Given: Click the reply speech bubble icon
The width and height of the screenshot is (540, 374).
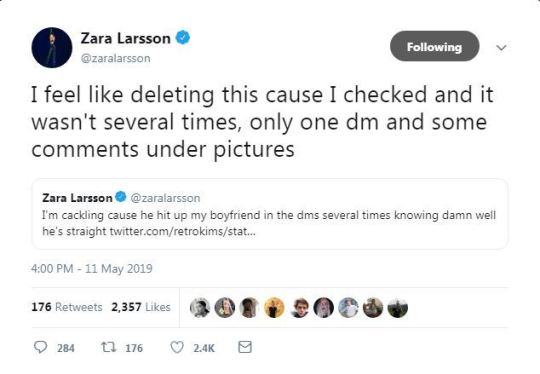Looking at the screenshot, I should tap(40, 347).
